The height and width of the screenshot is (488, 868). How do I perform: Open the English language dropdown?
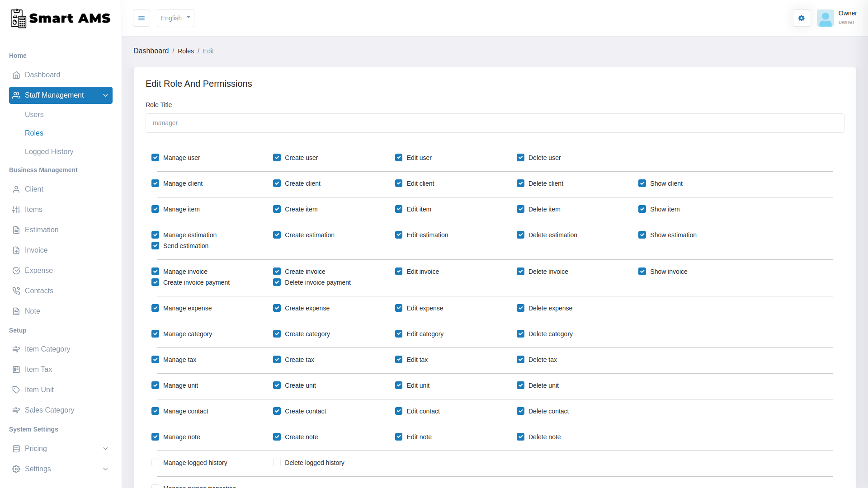click(175, 18)
